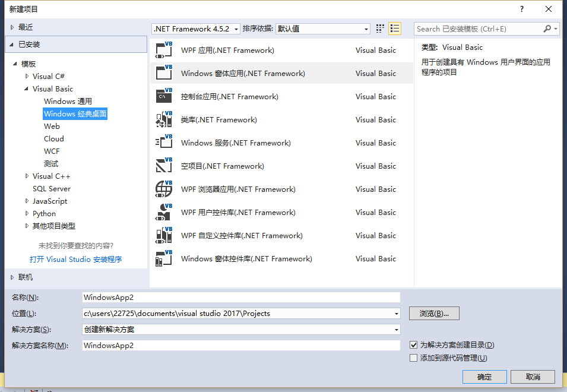Open the dialog help question mark
567x392 pixels.
(522, 9)
